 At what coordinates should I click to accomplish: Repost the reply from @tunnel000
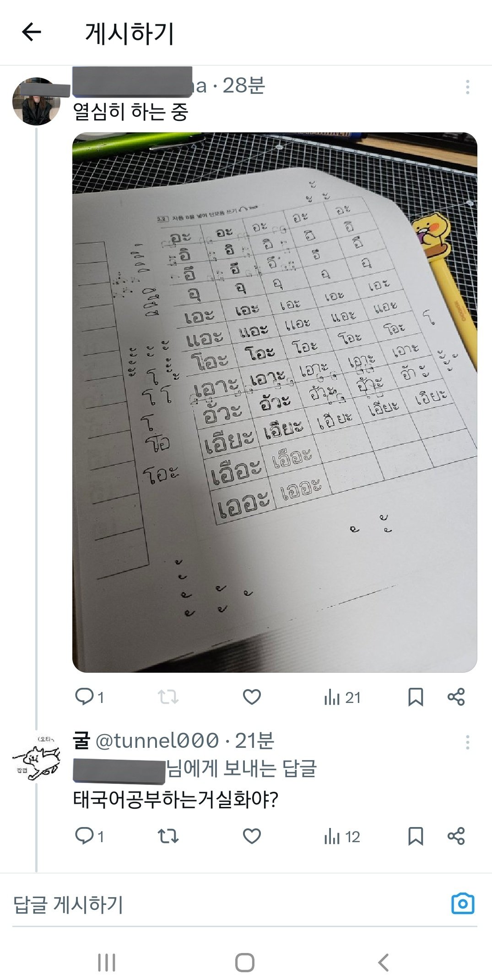tap(168, 836)
